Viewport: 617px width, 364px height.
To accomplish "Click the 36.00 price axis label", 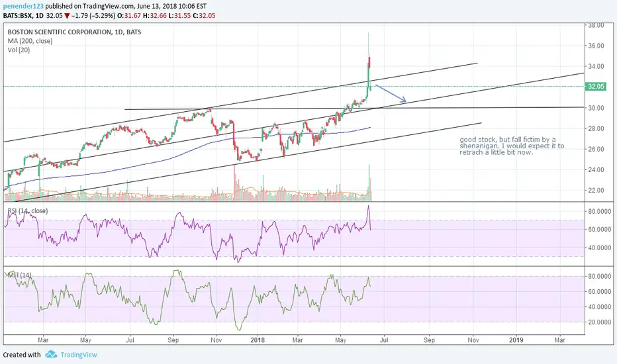I will point(596,46).
